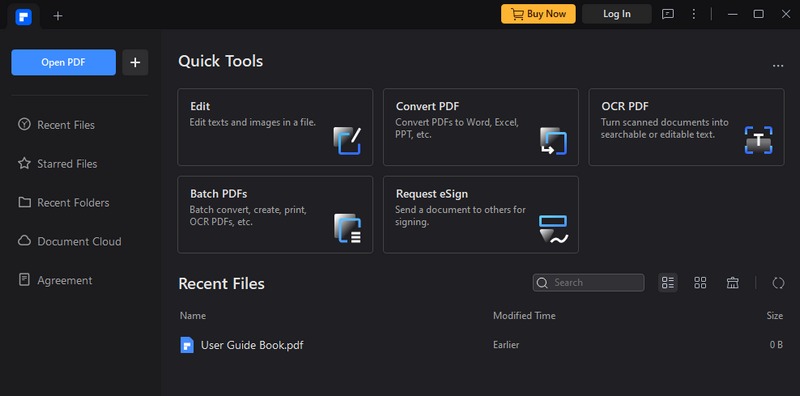Select Starred Files in the sidebar
The image size is (800, 396).
pos(67,164)
